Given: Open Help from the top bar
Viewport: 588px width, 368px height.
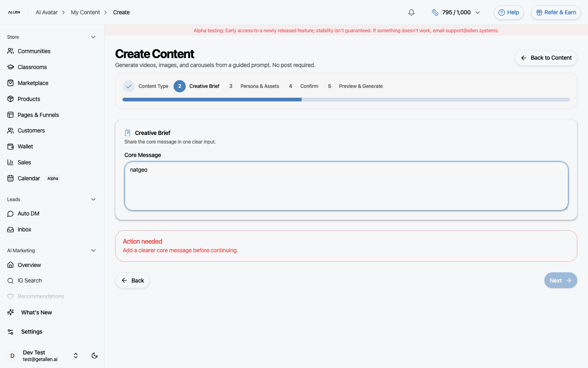Looking at the screenshot, I should coord(508,12).
